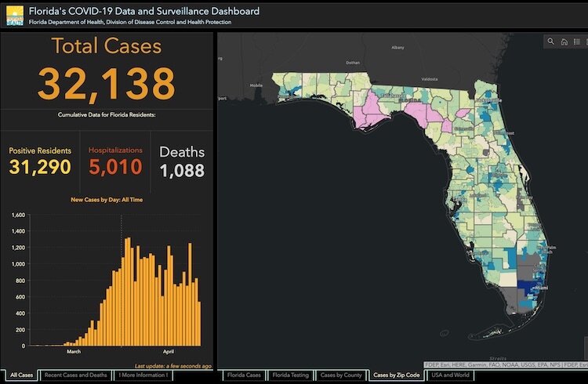This screenshot has width=588, height=384.
Task: Switch to the All Cases tab
Action: pyautogui.click(x=21, y=375)
